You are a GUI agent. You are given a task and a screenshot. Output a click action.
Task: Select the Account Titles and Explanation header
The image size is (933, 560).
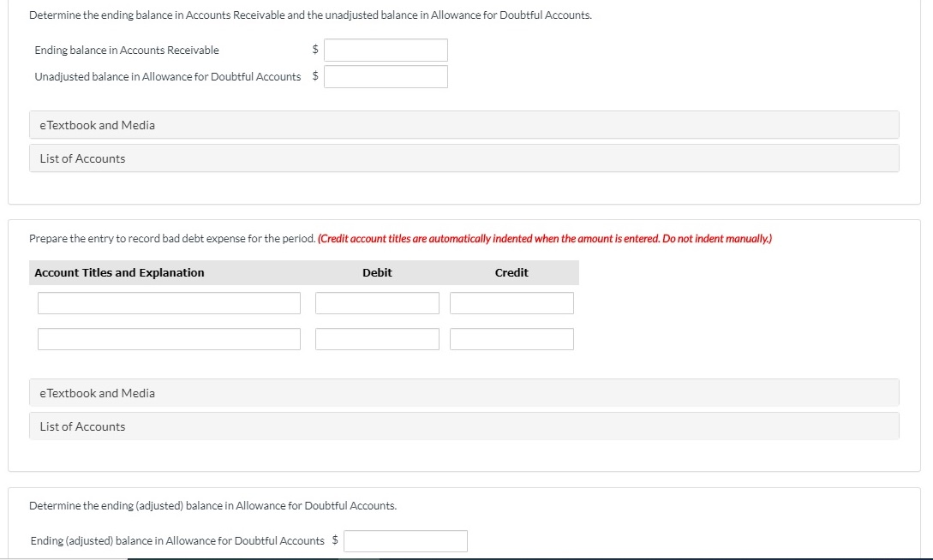click(118, 272)
